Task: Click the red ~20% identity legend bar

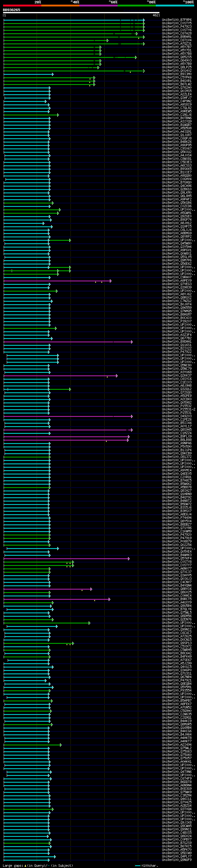Action: coord(22,6)
